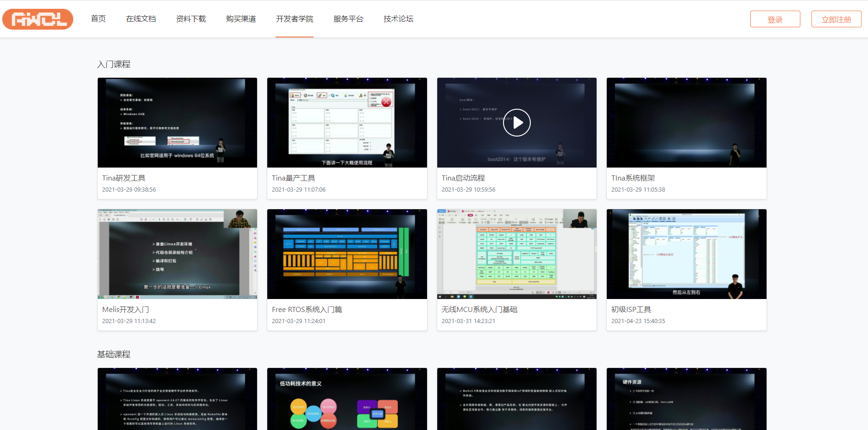Open the Tina量产工具 video thumbnail
Image resolution: width=868 pixels, height=430 pixels.
[x=347, y=123]
